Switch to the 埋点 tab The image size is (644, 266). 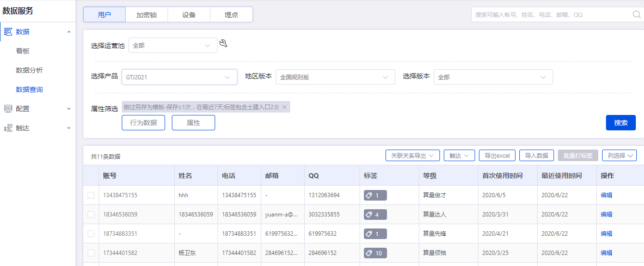point(231,14)
